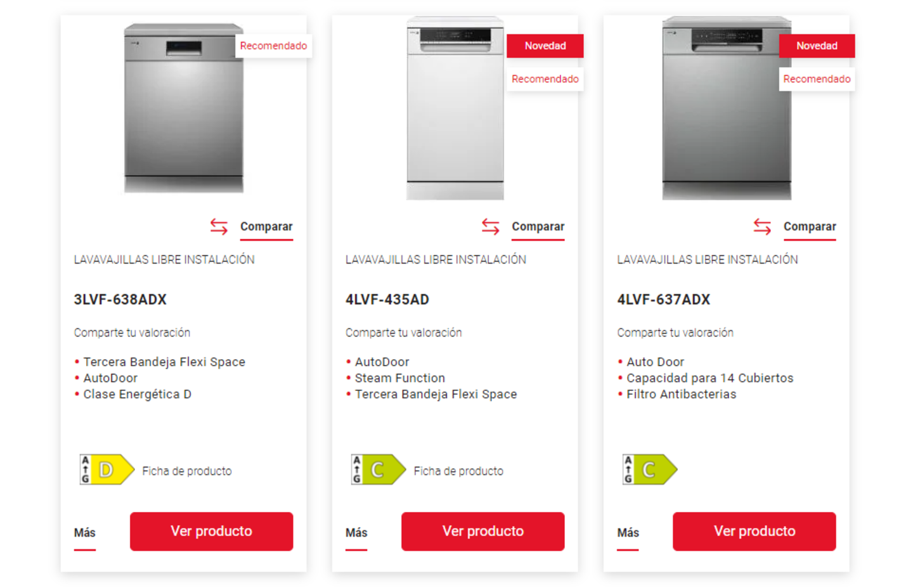Click energy class D label icon

pyautogui.click(x=107, y=470)
